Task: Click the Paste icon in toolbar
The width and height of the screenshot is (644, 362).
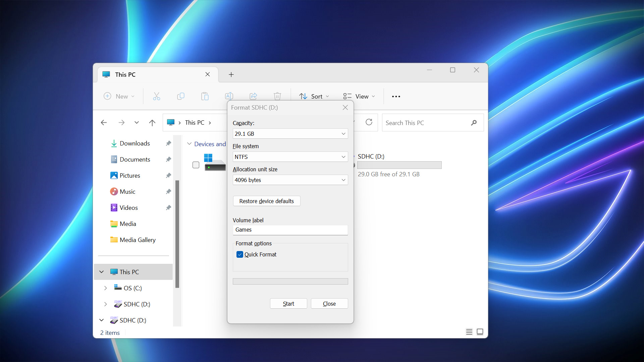Action: 205,96
